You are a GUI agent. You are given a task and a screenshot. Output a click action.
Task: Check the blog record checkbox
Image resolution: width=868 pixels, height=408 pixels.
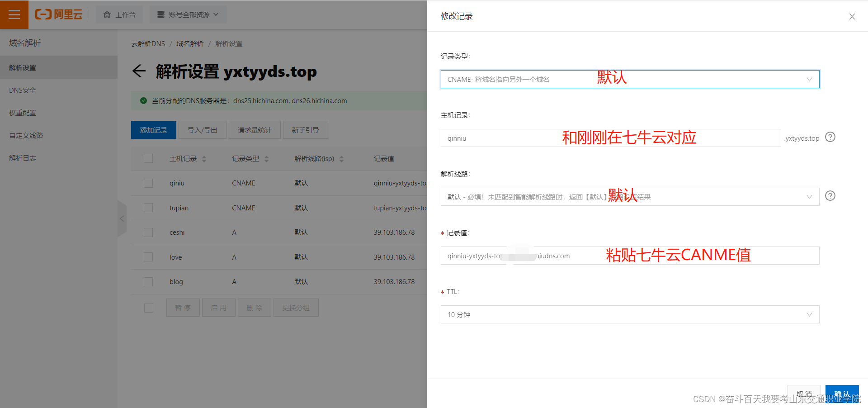pyautogui.click(x=148, y=282)
